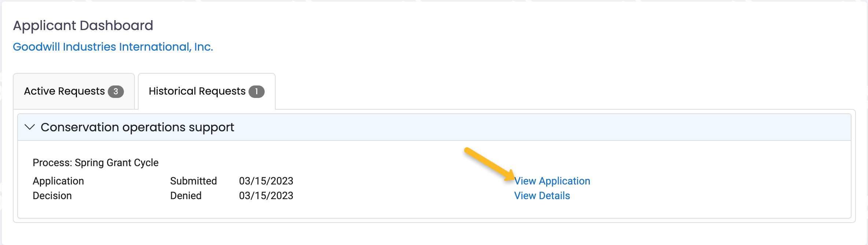The width and height of the screenshot is (868, 245).
Task: Click the Process: Spring Grant Cycle text
Action: 96,162
